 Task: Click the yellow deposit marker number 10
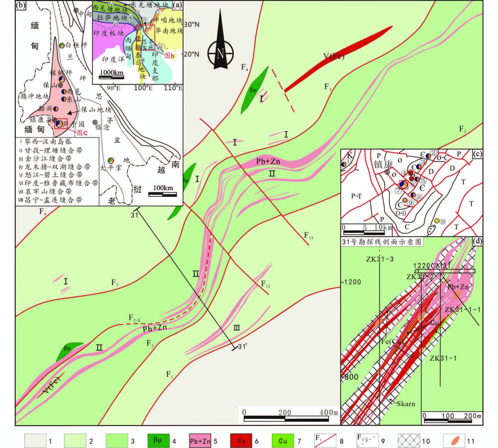(x=437, y=221)
